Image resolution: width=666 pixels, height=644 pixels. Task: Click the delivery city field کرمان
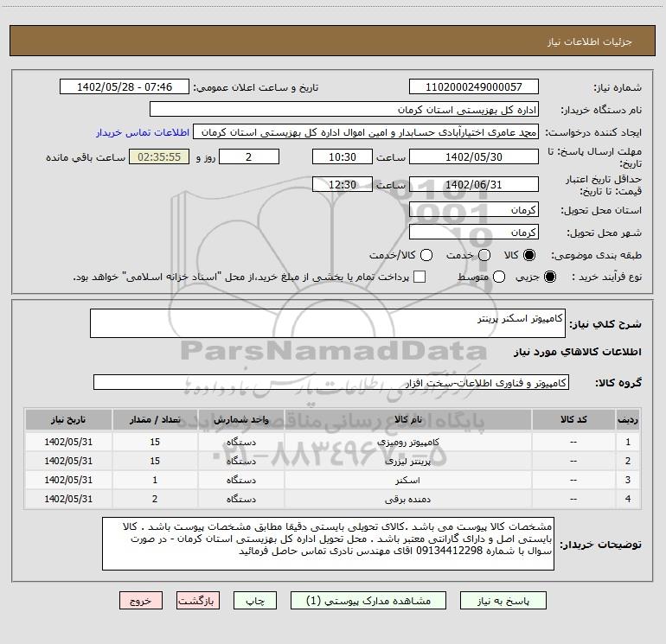click(x=474, y=232)
